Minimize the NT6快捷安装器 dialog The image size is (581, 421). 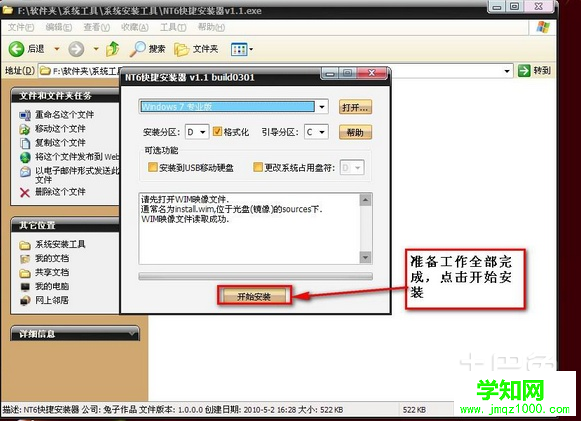(x=329, y=73)
